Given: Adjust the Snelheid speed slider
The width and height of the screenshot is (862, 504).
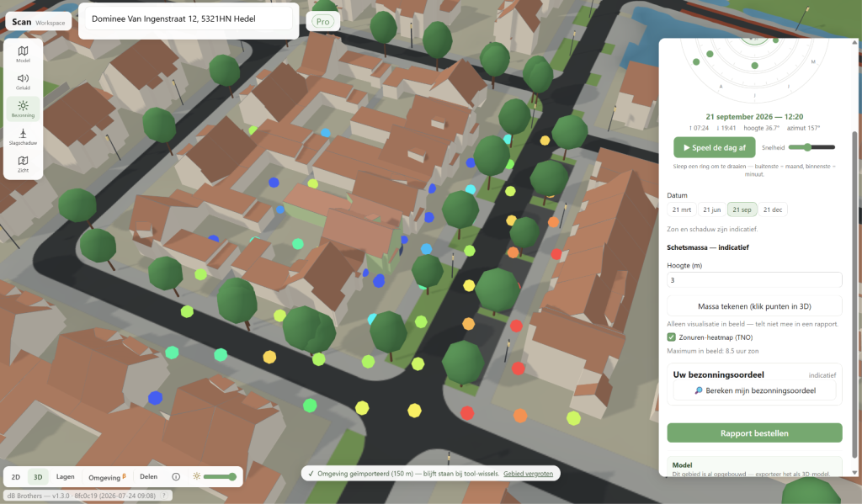Looking at the screenshot, I should (811, 147).
